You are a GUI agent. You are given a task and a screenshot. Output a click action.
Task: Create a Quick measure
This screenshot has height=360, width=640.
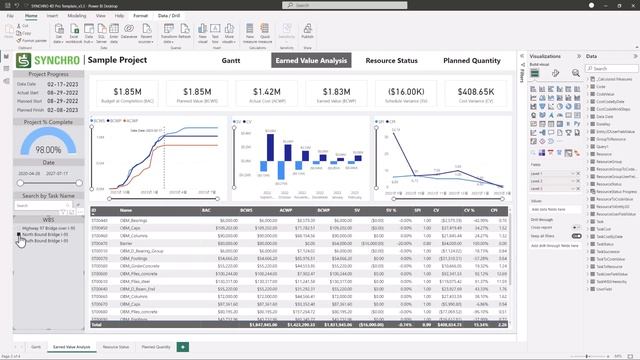point(265,33)
